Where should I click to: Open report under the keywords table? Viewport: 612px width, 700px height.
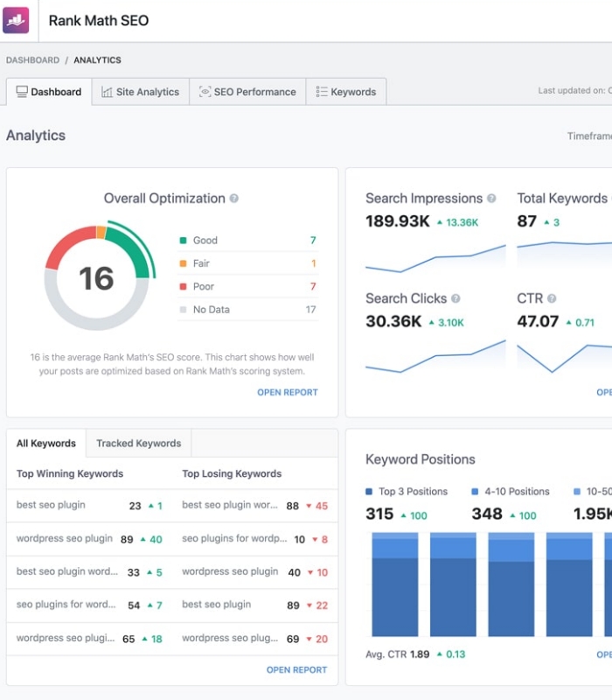(296, 669)
